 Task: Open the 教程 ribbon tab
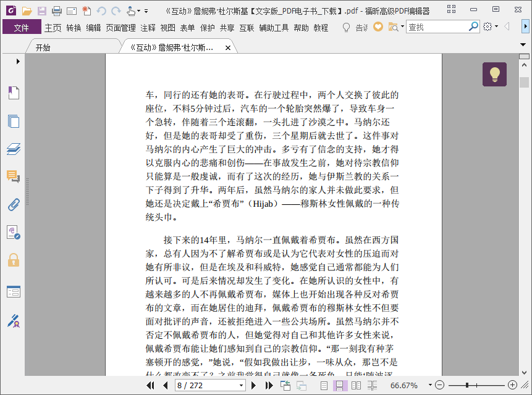pos(321,27)
